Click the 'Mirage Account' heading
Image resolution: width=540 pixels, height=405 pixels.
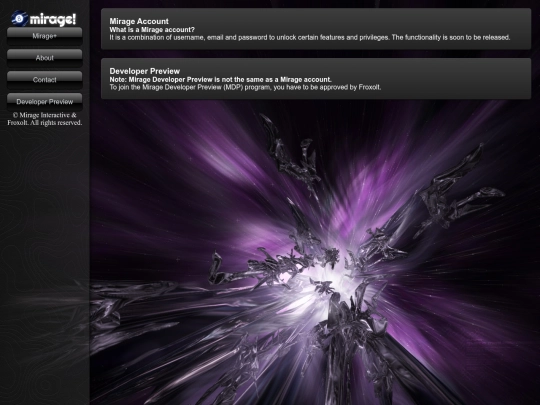click(139, 21)
